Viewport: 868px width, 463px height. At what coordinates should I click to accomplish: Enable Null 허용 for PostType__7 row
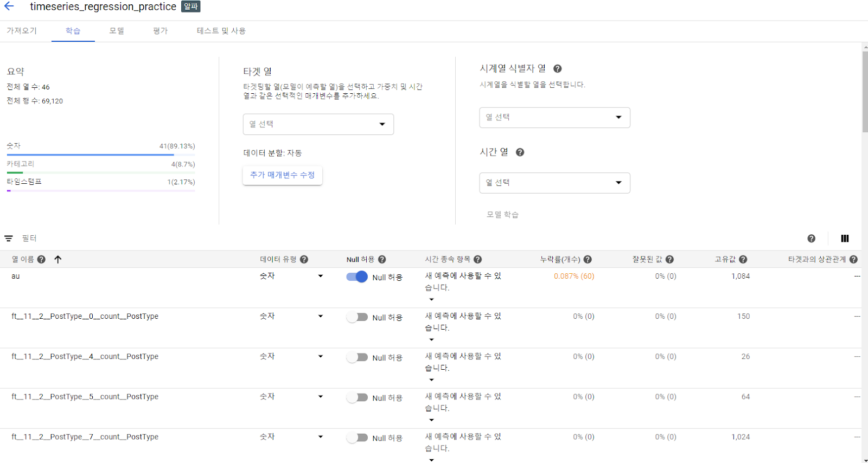(357, 438)
